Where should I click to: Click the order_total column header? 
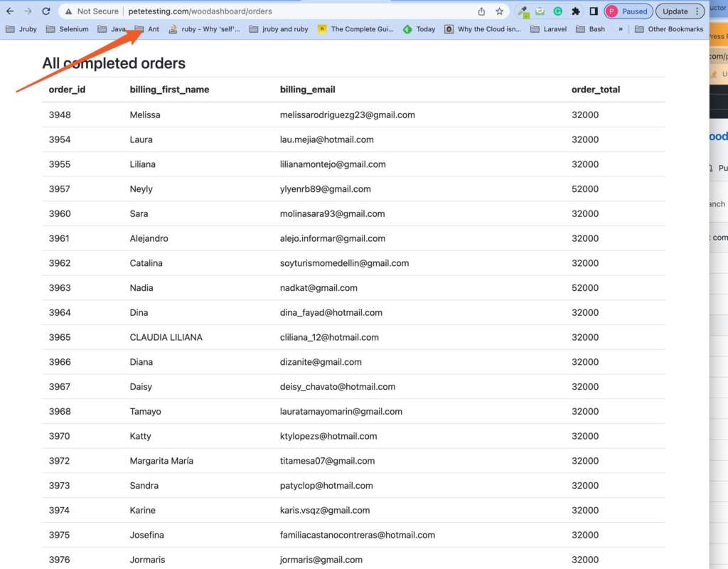[x=596, y=90]
